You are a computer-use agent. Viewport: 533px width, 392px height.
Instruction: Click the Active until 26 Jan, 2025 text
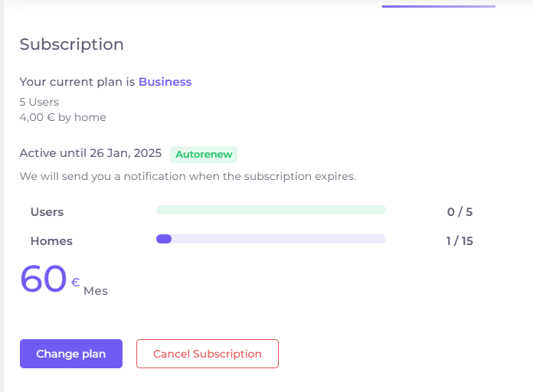(90, 153)
